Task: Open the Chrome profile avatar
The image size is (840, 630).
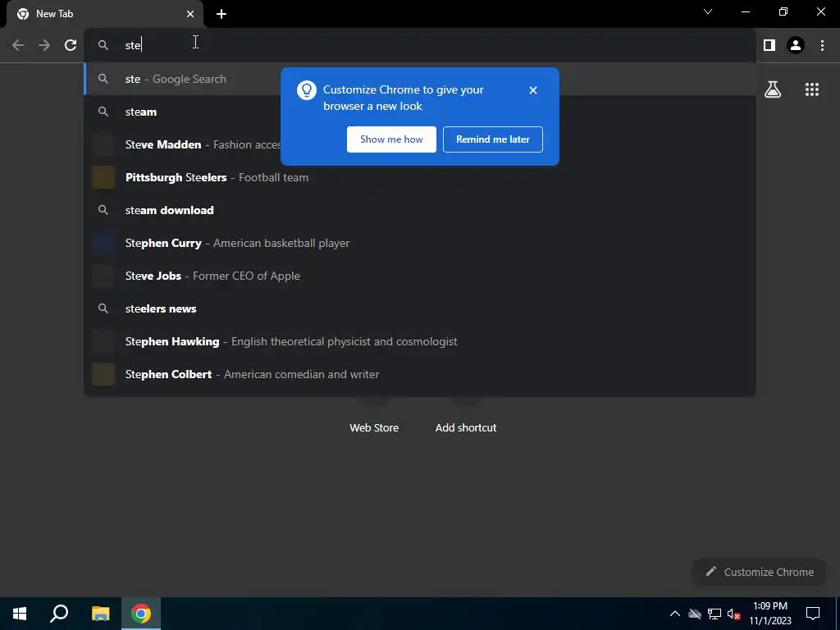Action: (x=796, y=45)
